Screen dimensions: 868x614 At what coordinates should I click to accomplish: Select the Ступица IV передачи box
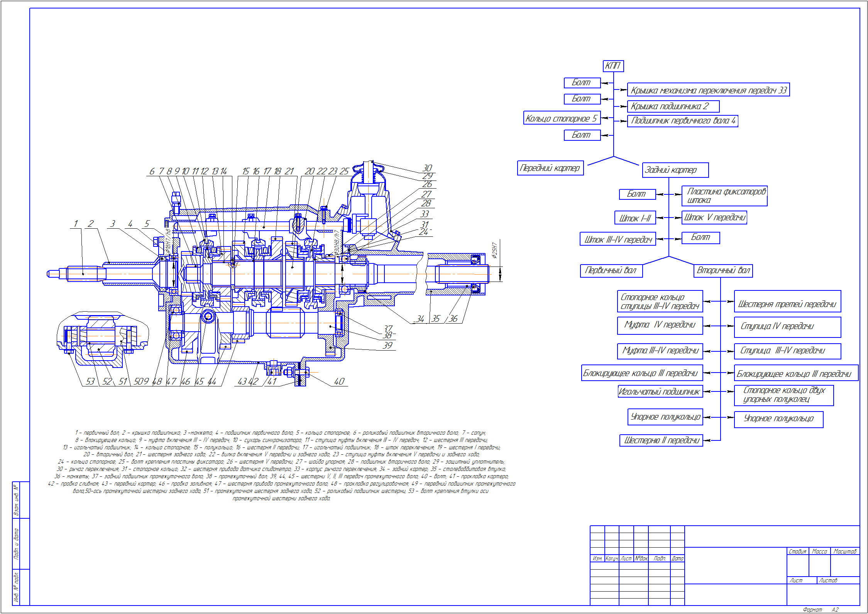pos(787,327)
